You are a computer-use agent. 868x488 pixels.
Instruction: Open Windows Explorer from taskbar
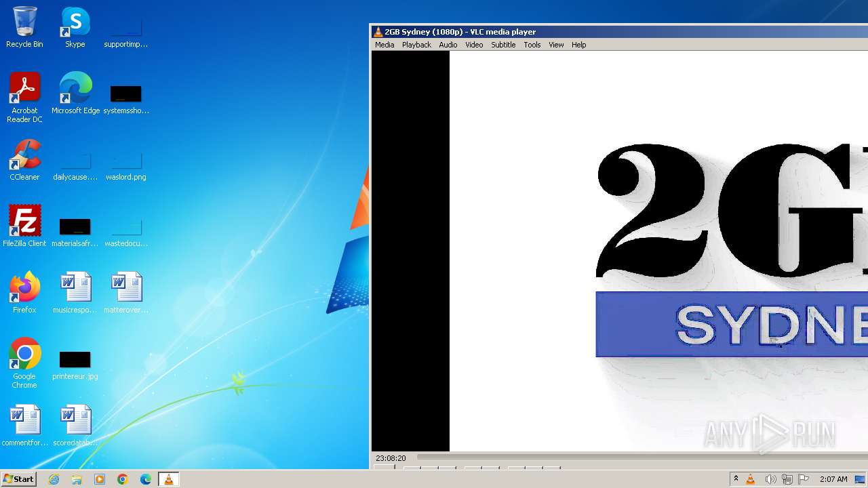coord(77,479)
